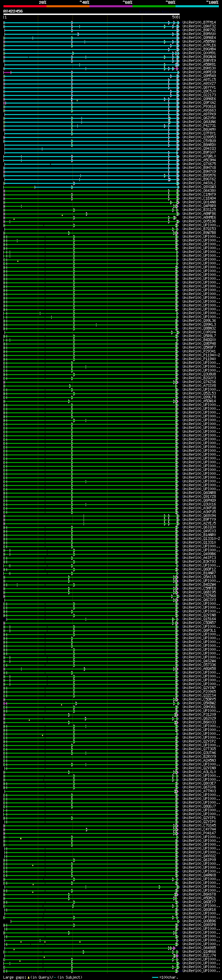
Task: Click the green ~80% identity legend segment
Action: (154, 6)
